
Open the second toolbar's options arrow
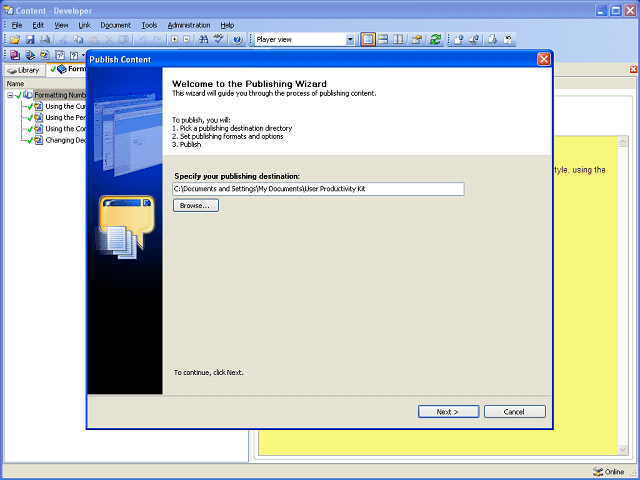(84, 55)
